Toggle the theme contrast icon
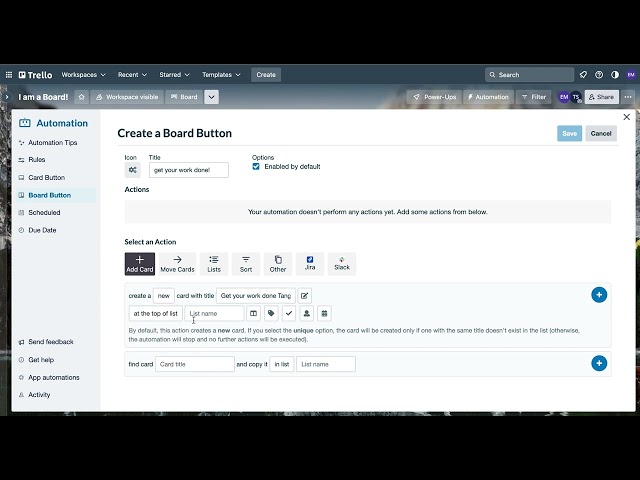The width and height of the screenshot is (640, 480). click(615, 75)
